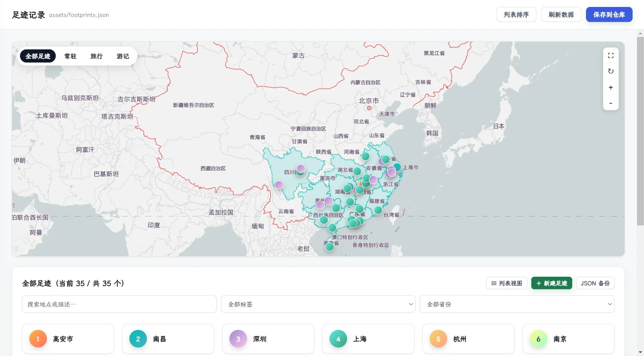Click the map reset rotation icon
This screenshot has height=356, width=644.
click(x=610, y=71)
